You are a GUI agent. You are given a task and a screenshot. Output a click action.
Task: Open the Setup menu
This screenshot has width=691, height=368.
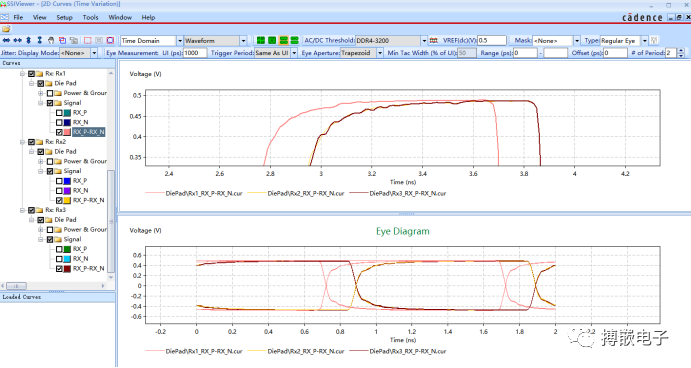(x=64, y=17)
